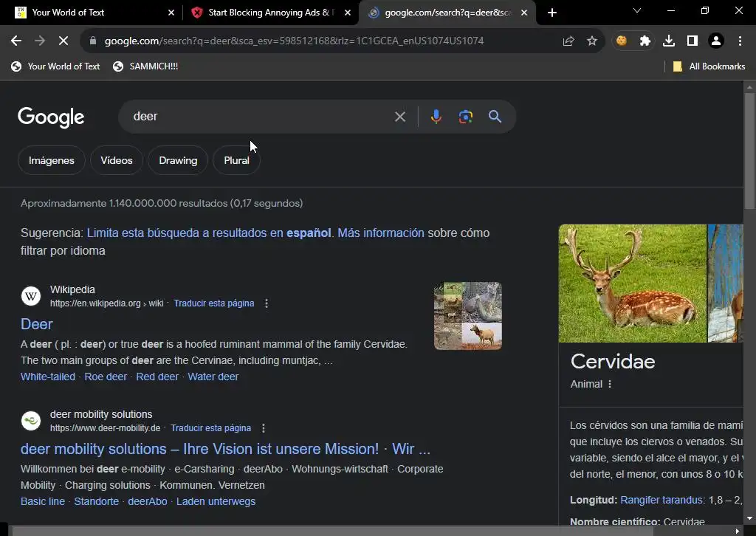
Task: Click the magnifier search icon
Action: coord(495,117)
